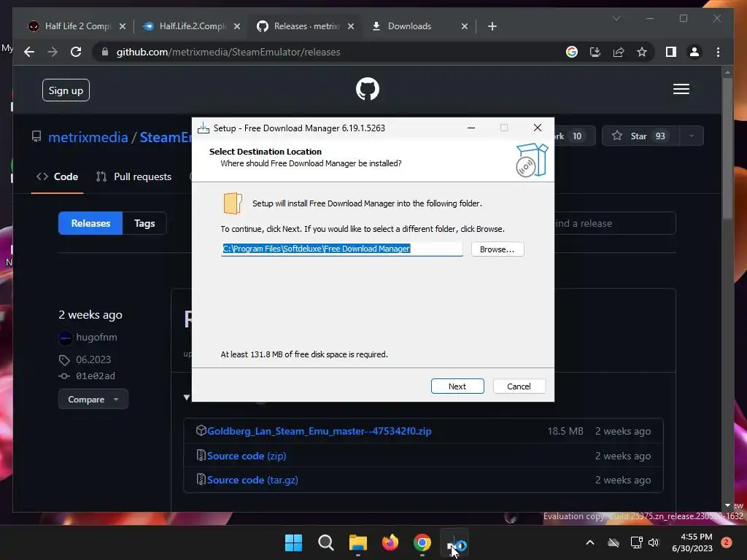Cancel the Free Download Manager setup
Image resolution: width=747 pixels, height=560 pixels.
519,386
